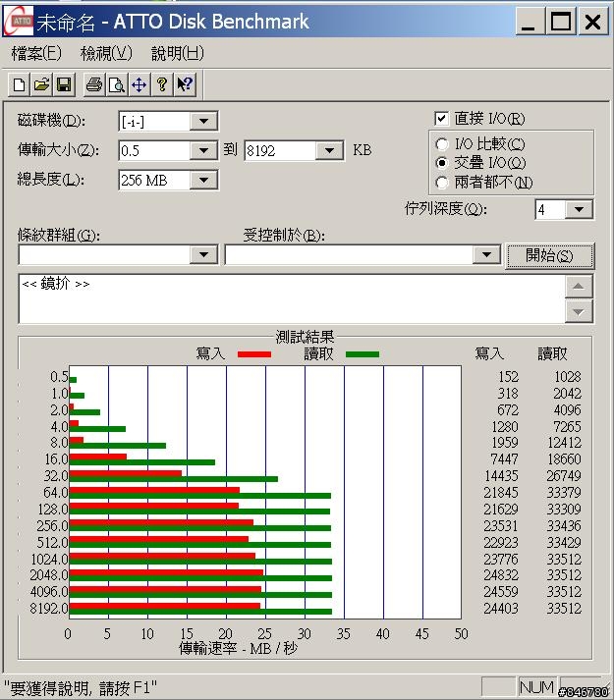614x700 pixels.
Task: Click the Save floppy disk icon
Action: (64, 84)
